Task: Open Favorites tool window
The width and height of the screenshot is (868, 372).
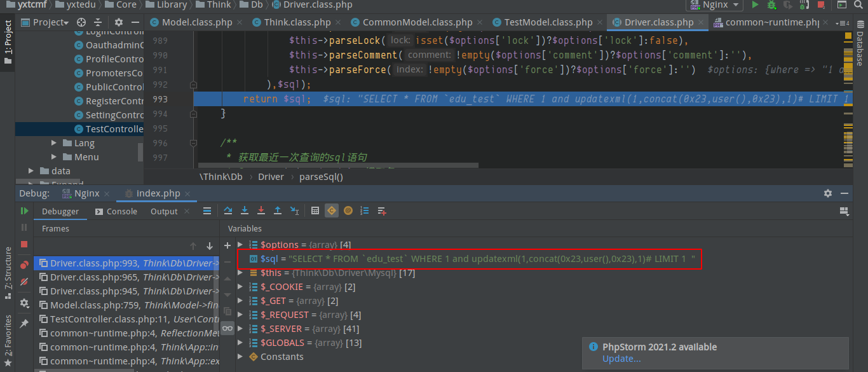Action: (8, 341)
